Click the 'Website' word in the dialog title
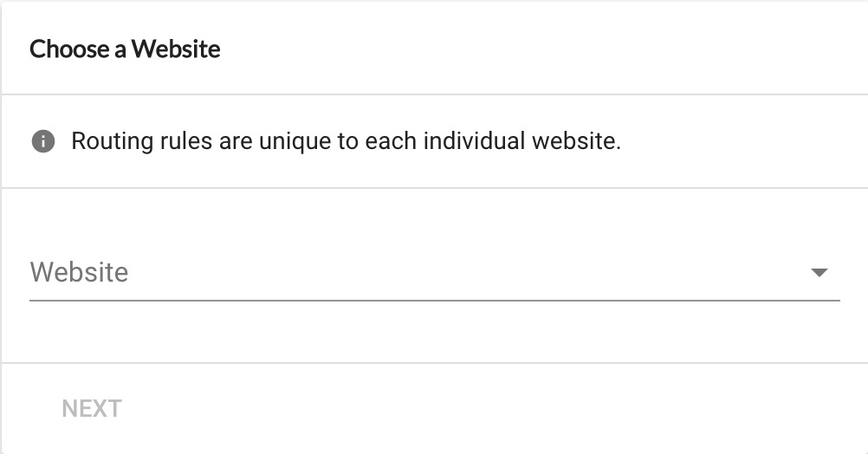 coord(176,49)
